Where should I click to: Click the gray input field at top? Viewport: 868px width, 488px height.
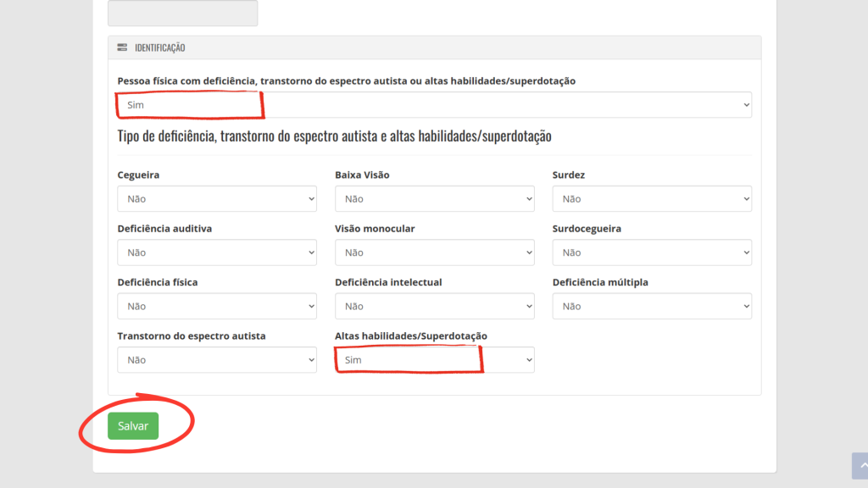[x=182, y=13]
